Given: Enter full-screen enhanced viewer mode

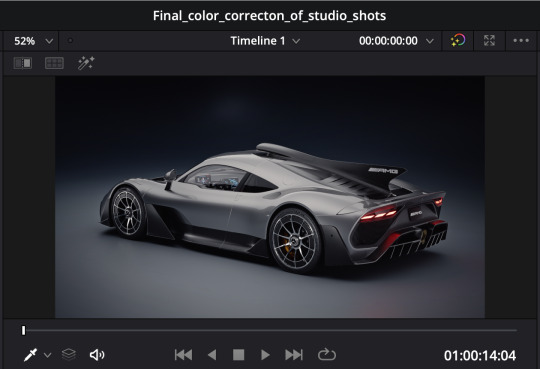Looking at the screenshot, I should (x=489, y=41).
